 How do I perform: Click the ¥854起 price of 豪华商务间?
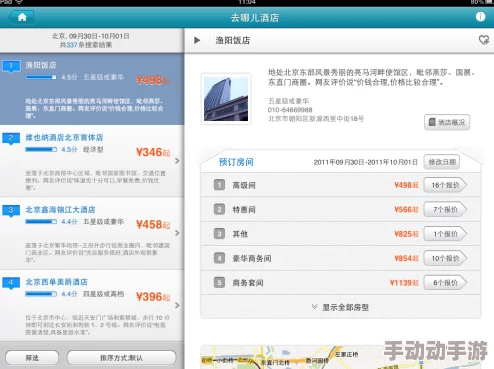tap(406, 258)
